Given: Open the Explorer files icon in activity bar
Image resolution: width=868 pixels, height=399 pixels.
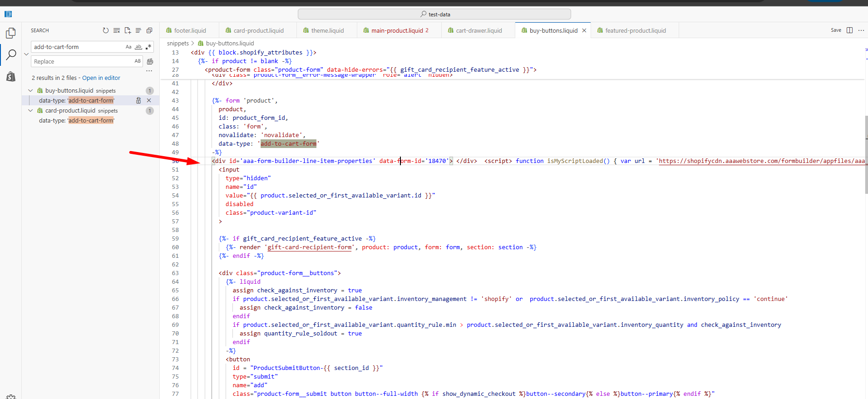Looking at the screenshot, I should pos(11,33).
